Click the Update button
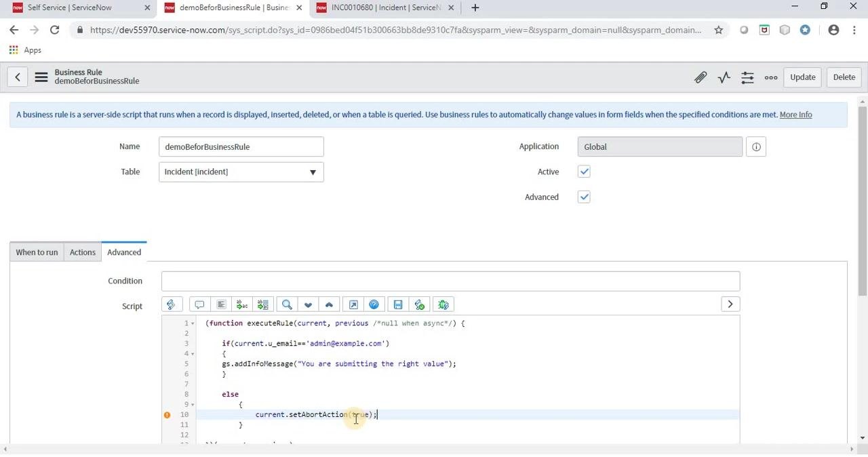This screenshot has height=457, width=868. (x=803, y=77)
